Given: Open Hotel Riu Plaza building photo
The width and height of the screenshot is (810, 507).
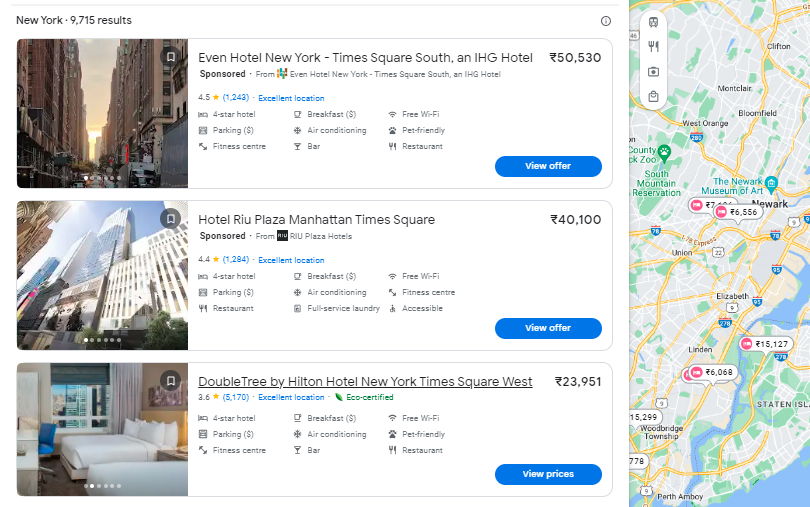Looking at the screenshot, I should pyautogui.click(x=102, y=275).
